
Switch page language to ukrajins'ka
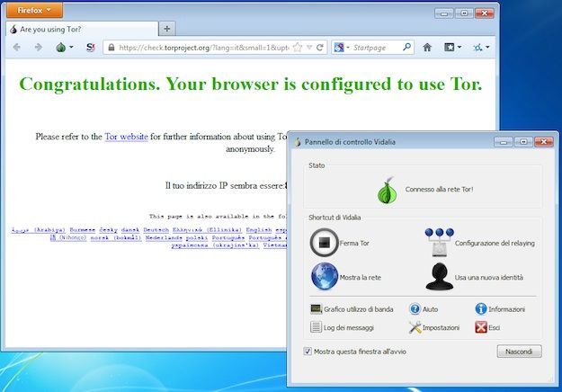click(x=215, y=245)
